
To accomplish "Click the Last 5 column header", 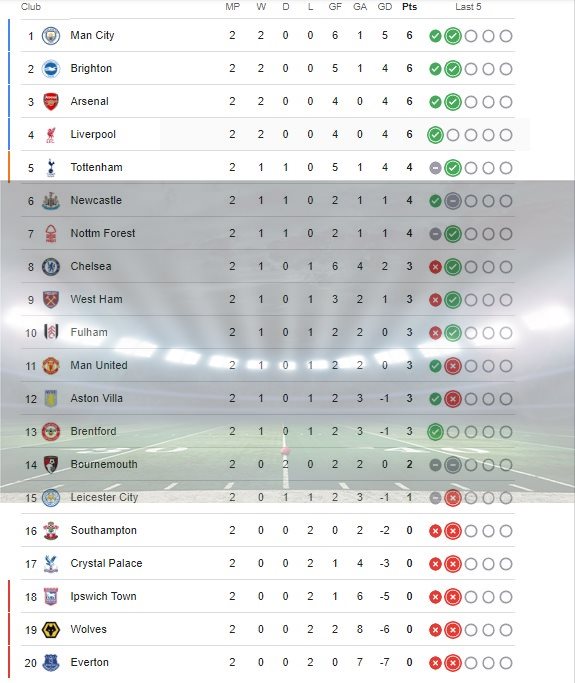I will 468,7.
